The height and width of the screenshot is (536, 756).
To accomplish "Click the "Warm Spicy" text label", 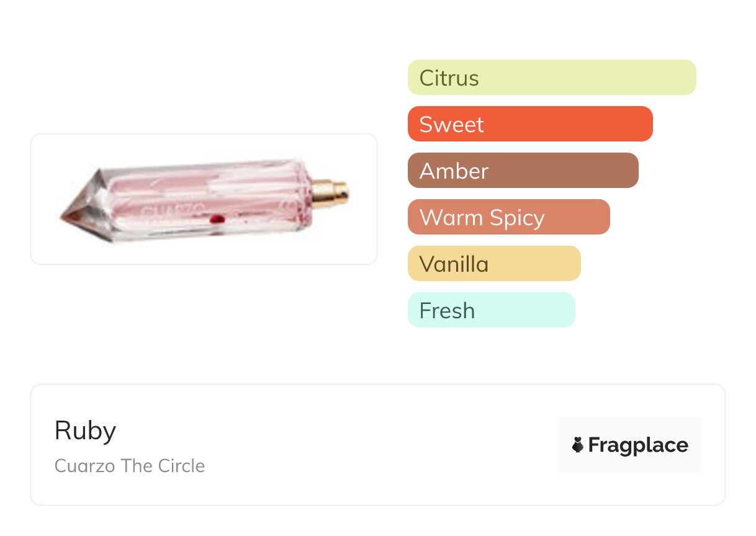I will click(x=482, y=218).
